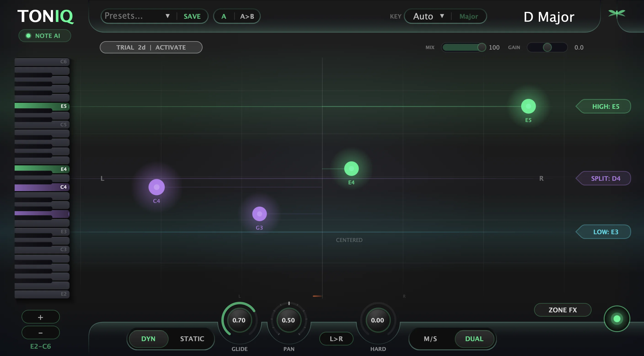Click the CENTERED label
Viewport: 644px width, 356px height.
(349, 240)
